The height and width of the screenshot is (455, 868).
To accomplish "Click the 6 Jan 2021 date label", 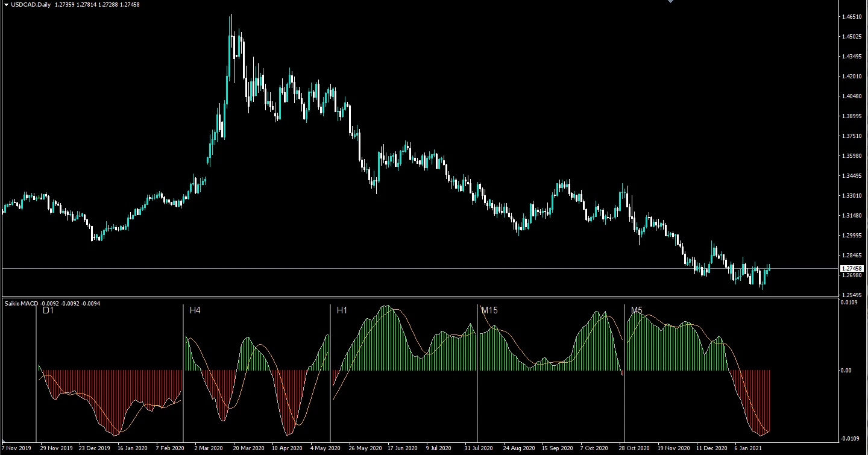I will pyautogui.click(x=749, y=448).
